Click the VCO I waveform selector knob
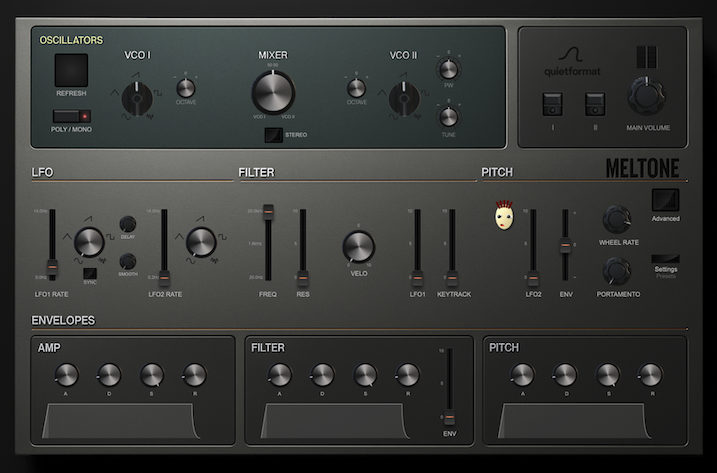717x473 pixels. pos(137,98)
